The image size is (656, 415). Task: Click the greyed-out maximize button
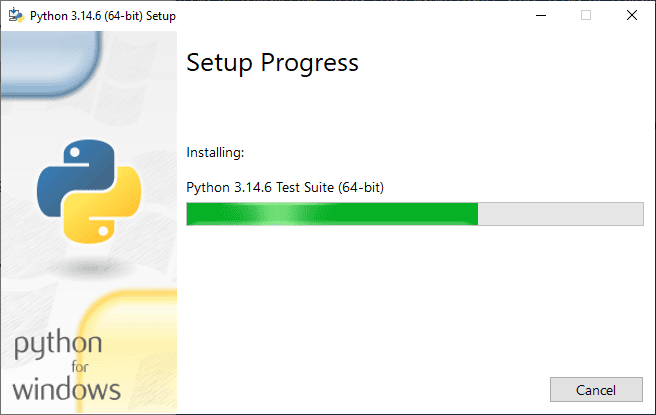[586, 15]
